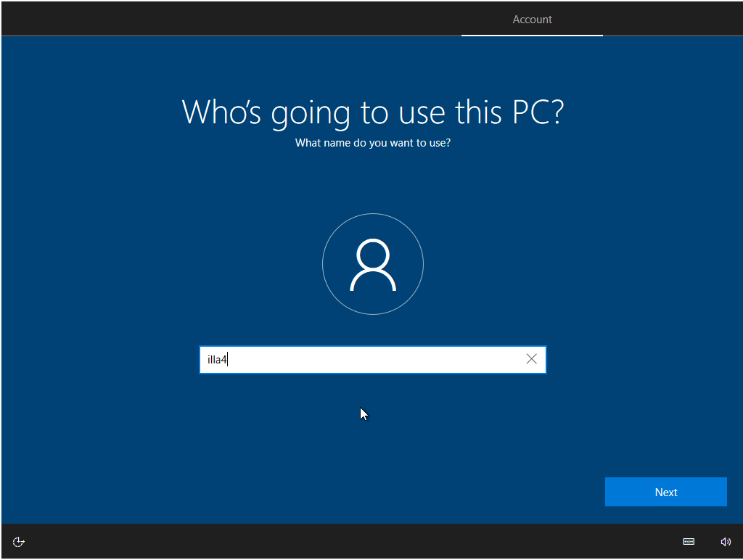Focus the user name input field
This screenshot has height=560, width=743.
[x=363, y=360]
